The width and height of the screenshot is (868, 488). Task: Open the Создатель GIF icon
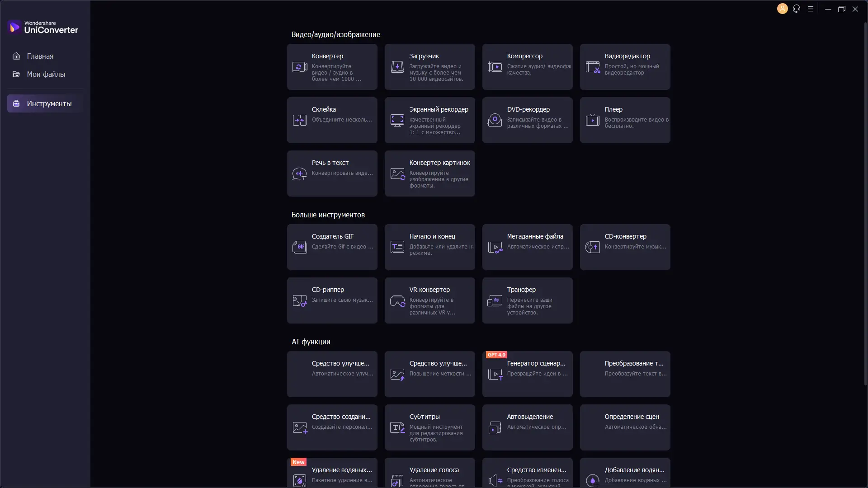pos(299,247)
